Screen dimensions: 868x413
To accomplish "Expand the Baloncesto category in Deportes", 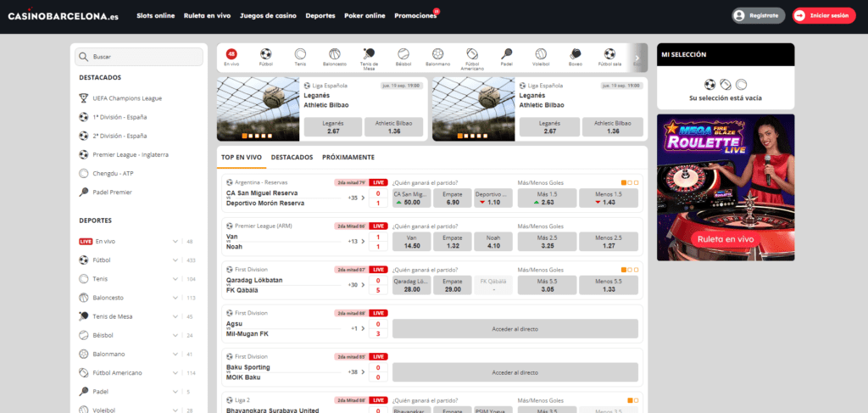I will tap(175, 298).
